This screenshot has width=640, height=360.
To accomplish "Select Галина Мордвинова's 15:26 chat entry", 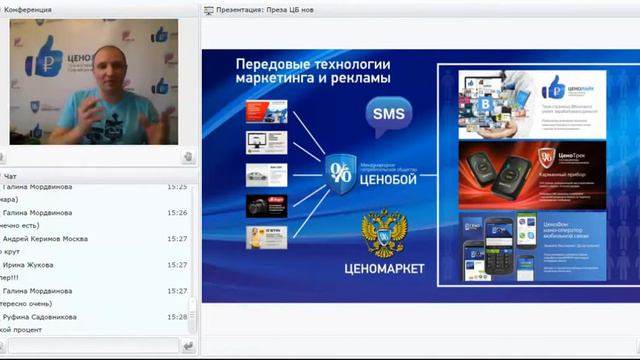I will click(x=95, y=213).
